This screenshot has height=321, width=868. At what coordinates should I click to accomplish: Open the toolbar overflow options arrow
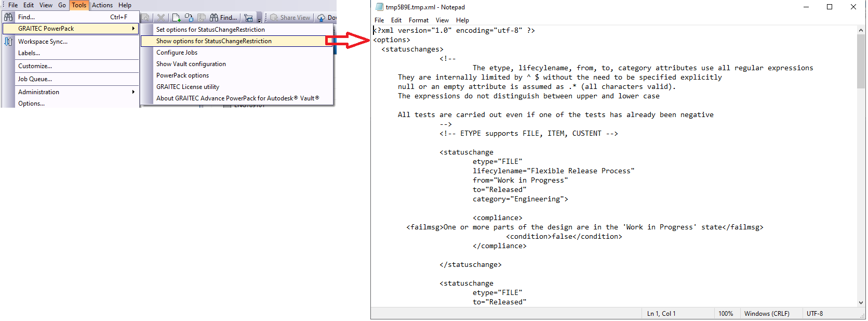coord(260,19)
